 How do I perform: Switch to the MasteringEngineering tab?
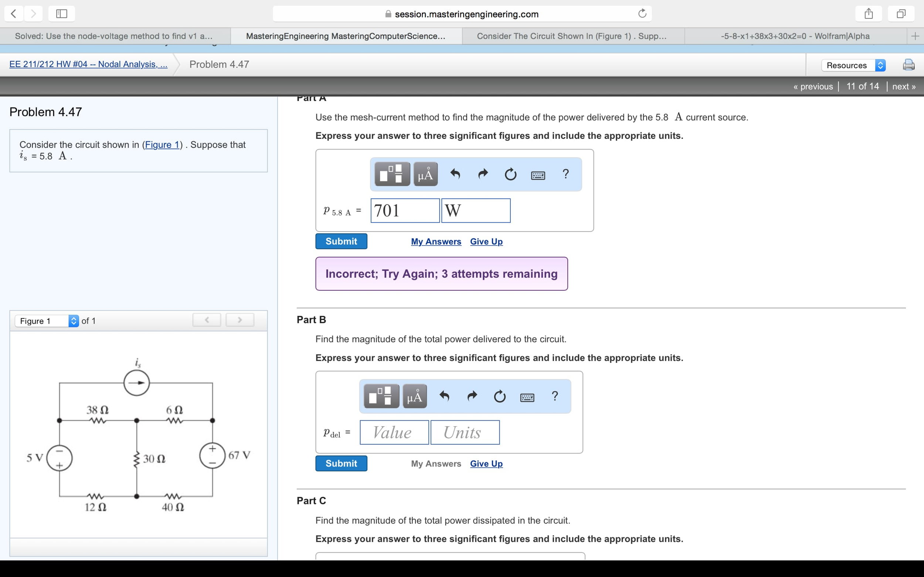(x=346, y=36)
